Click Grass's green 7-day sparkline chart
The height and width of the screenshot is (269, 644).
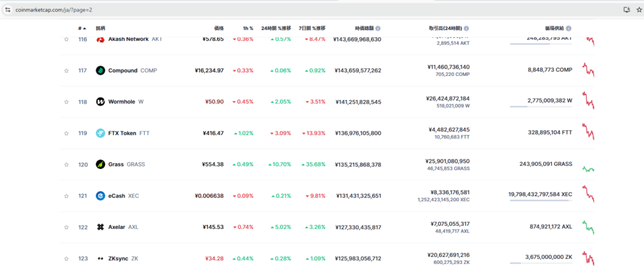coord(588,169)
